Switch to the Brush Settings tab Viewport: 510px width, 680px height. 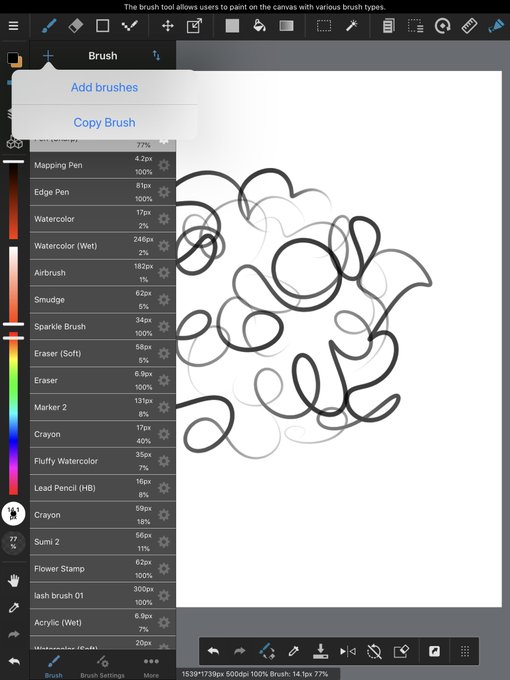pos(102,666)
